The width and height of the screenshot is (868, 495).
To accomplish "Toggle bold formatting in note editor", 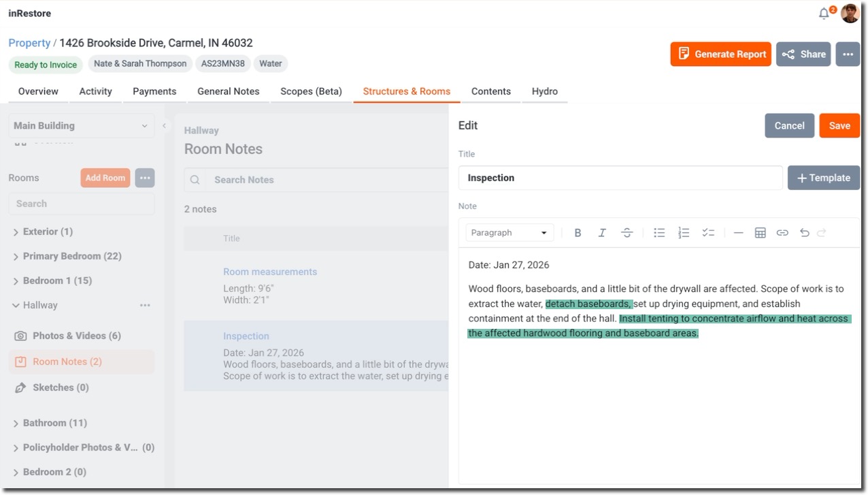I will pyautogui.click(x=578, y=233).
